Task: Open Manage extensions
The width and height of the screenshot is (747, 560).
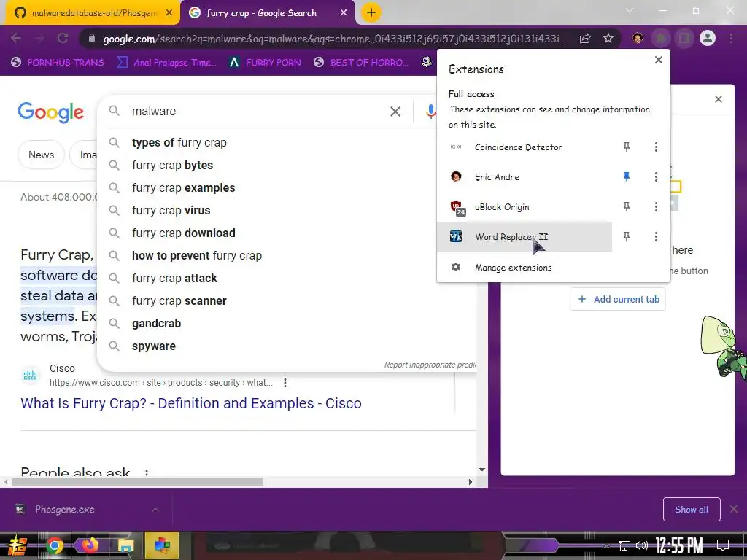Action: [553, 267]
